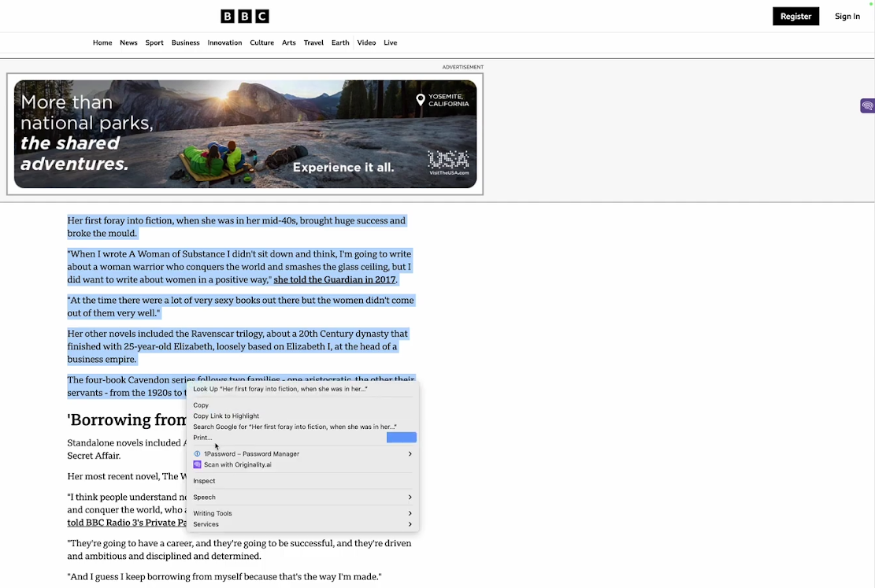The height and width of the screenshot is (588, 875).
Task: Click the location pin icon beside Yosemite, California
Action: pos(421,101)
